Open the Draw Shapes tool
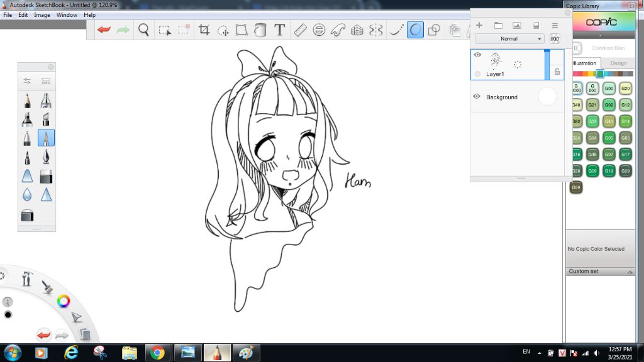644x362 pixels. (x=434, y=30)
